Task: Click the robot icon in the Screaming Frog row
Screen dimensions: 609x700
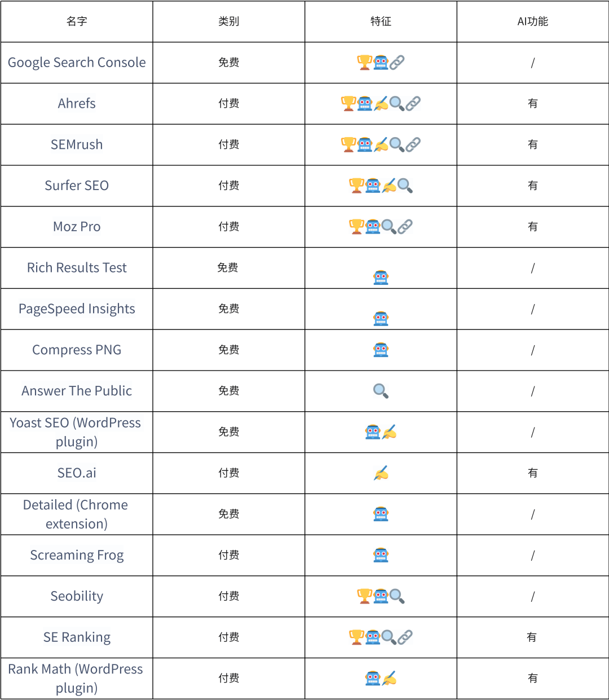Action: [x=381, y=555]
